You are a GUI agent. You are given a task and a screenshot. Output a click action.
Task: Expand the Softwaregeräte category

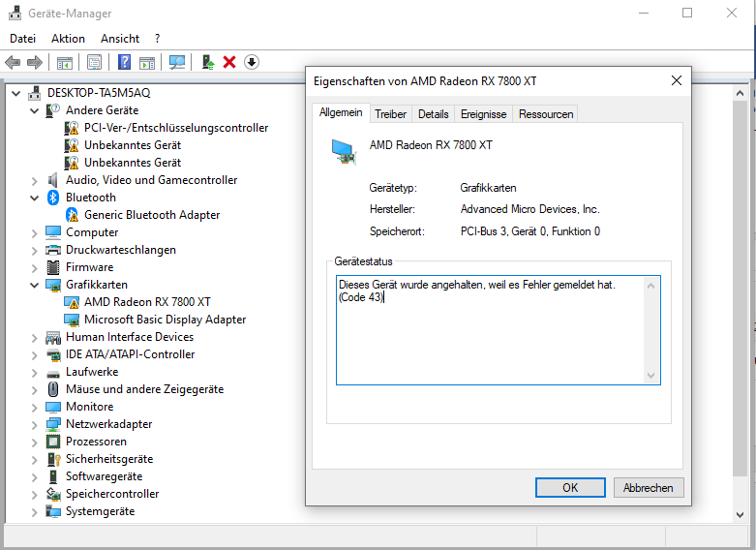pos(34,477)
